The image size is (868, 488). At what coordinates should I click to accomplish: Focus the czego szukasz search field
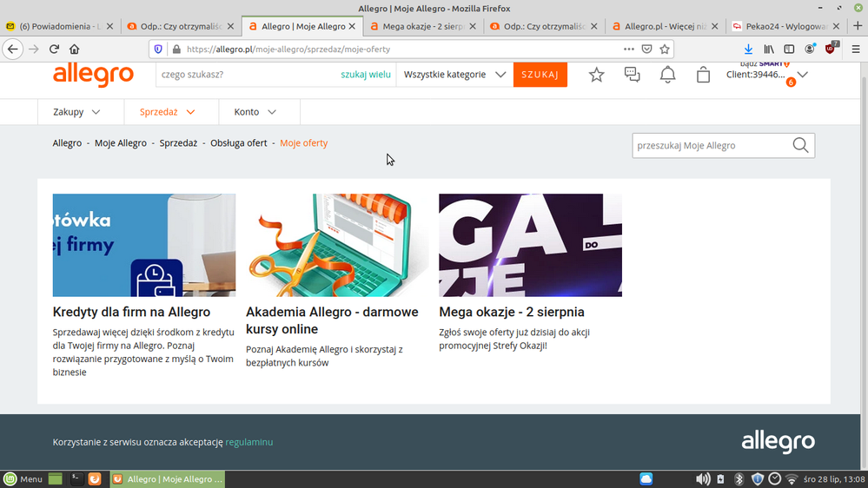coord(248,75)
